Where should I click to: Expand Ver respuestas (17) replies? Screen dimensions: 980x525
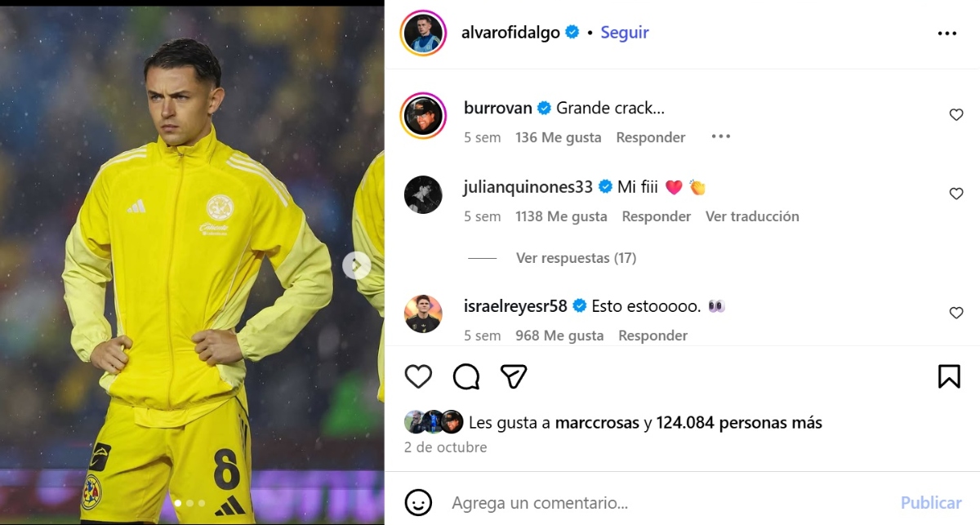click(x=576, y=258)
